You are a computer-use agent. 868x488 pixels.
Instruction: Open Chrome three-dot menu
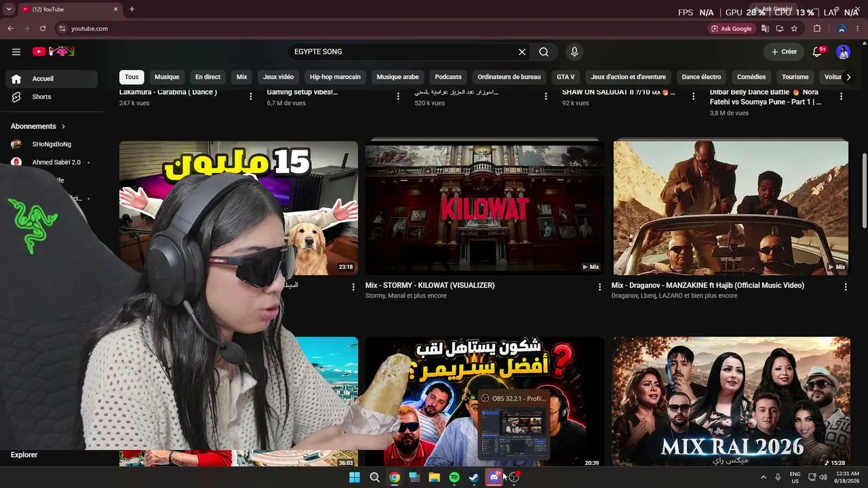[x=859, y=28]
